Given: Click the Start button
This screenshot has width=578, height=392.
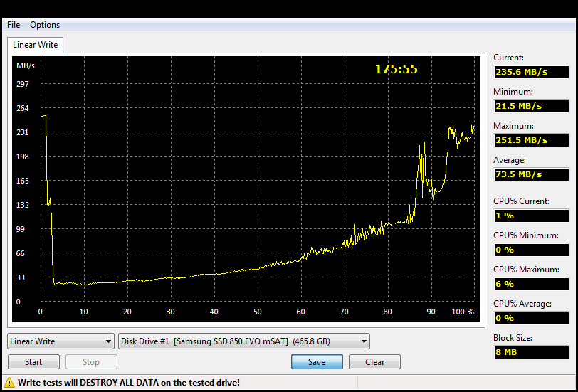Looking at the screenshot, I should coord(33,362).
